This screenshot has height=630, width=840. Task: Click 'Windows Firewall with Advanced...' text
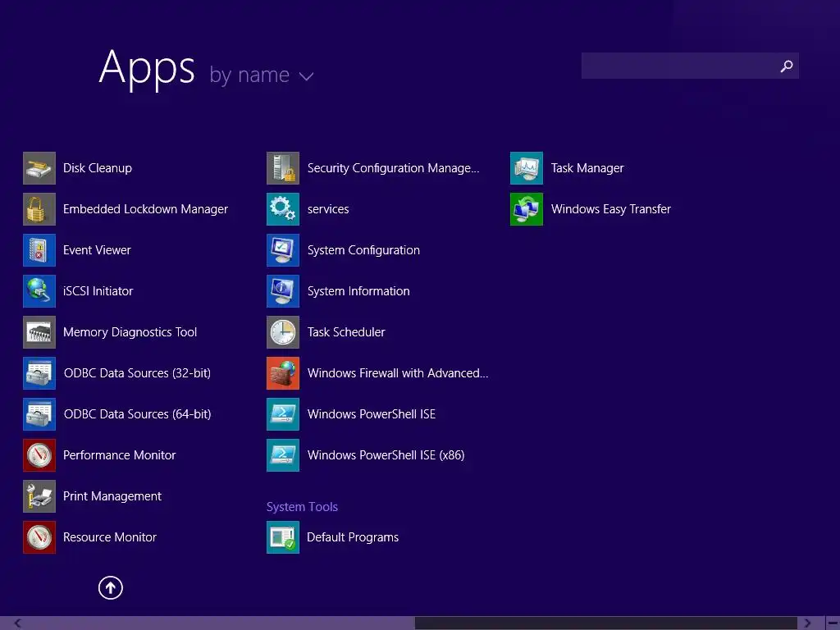coord(398,373)
